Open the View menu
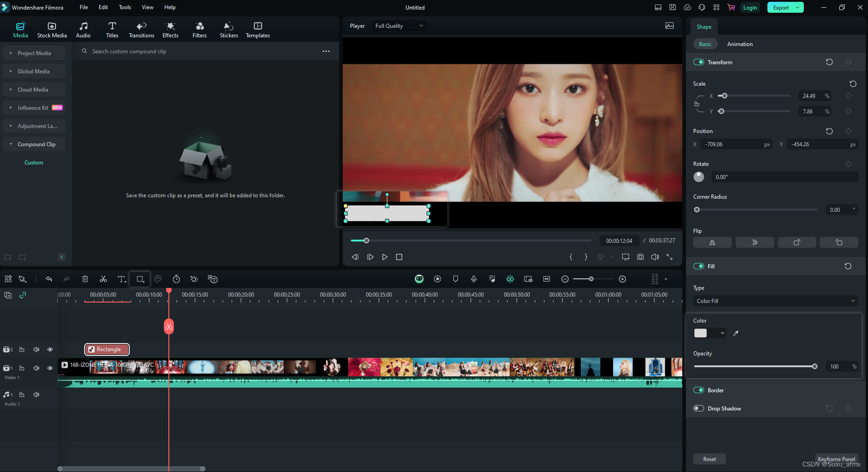Viewport: 868px width, 472px height. (147, 7)
